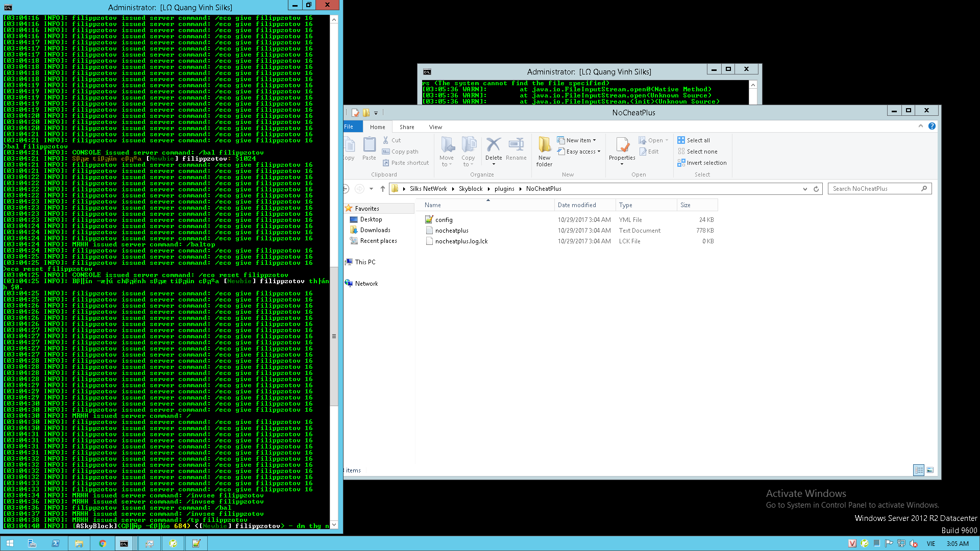
Task: Click the Explorer Help question mark icon
Action: [932, 126]
